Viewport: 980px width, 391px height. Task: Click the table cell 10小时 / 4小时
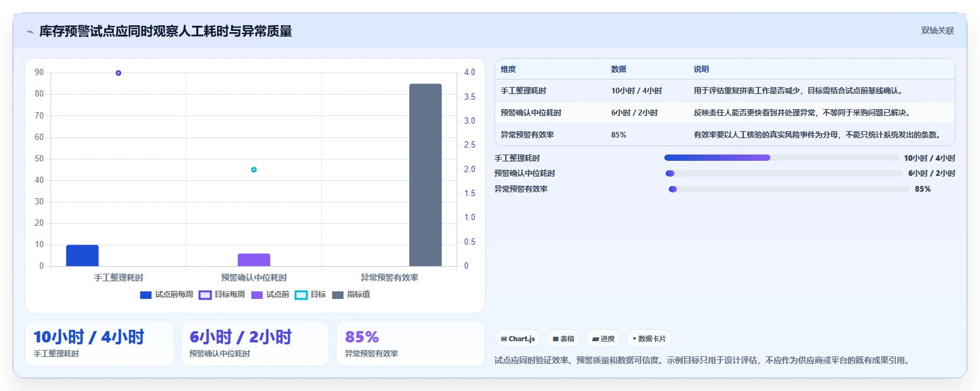click(x=636, y=91)
